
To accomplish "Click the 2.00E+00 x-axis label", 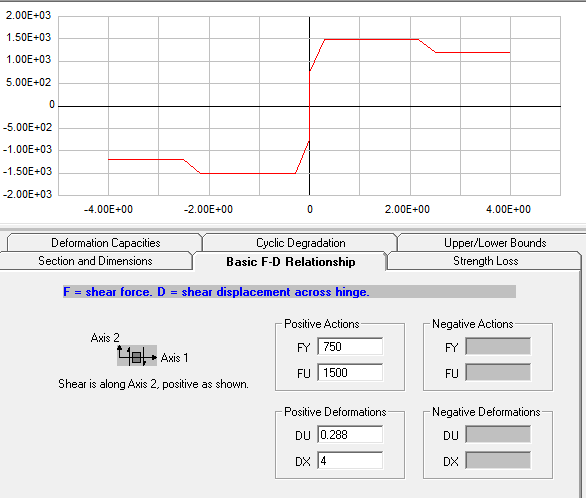I will pos(407,209).
